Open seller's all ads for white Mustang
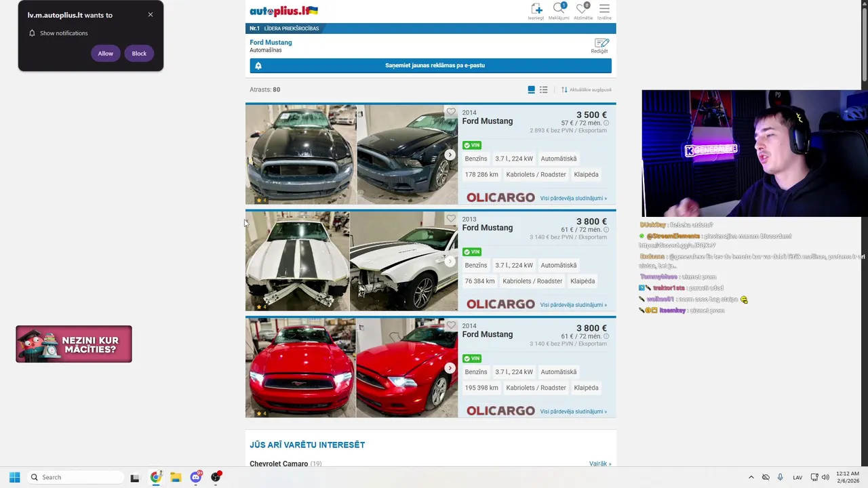 tap(574, 305)
